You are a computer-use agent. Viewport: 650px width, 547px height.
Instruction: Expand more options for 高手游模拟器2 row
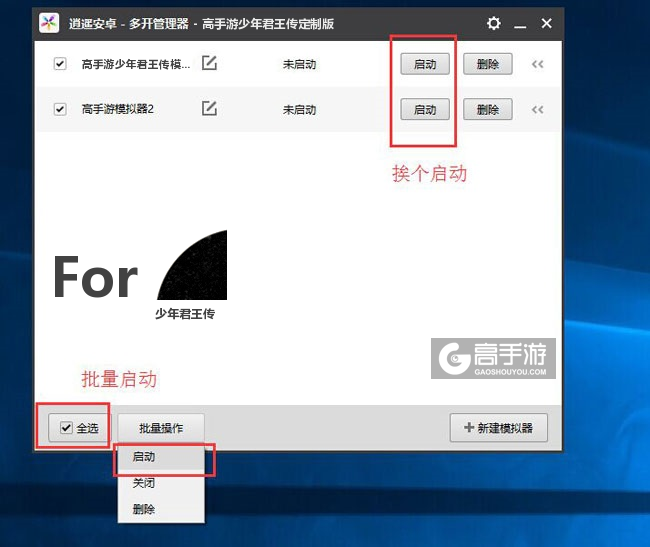pos(538,109)
